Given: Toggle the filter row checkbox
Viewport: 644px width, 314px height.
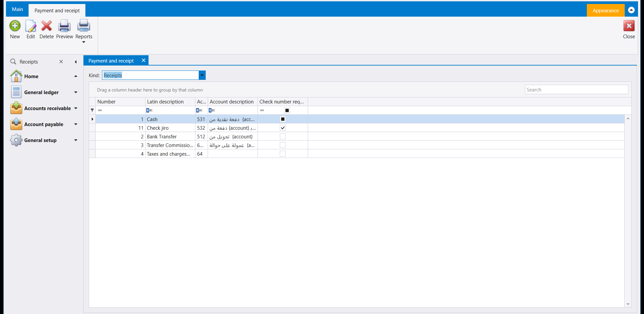Looking at the screenshot, I should tap(287, 110).
